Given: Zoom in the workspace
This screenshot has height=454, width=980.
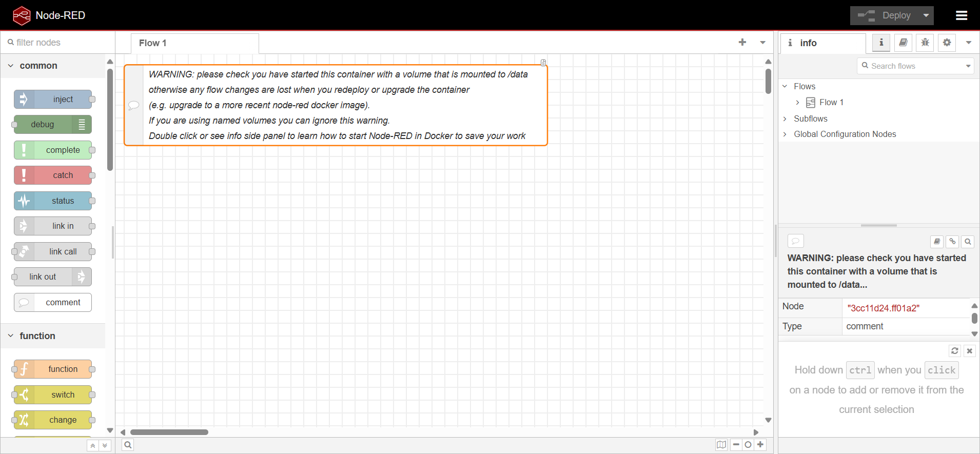Looking at the screenshot, I should [760, 445].
